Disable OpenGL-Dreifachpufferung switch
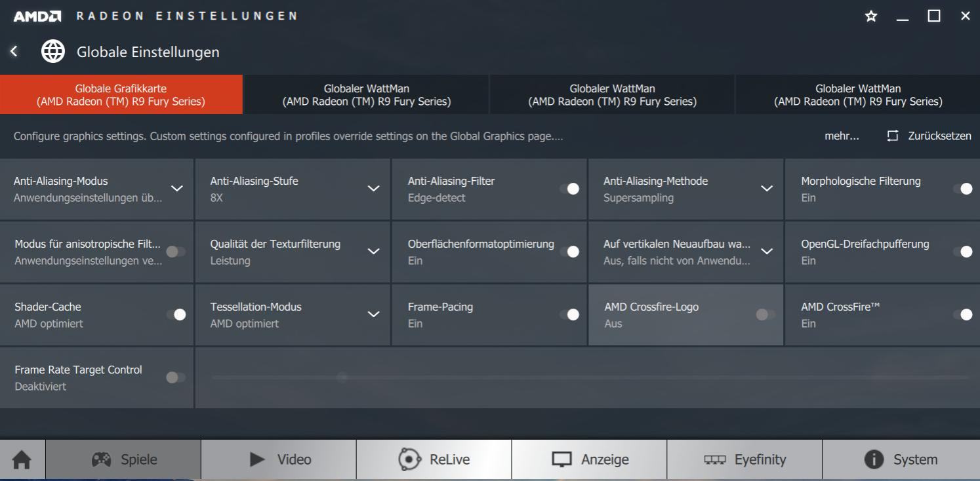The image size is (980, 481). pyautogui.click(x=963, y=252)
